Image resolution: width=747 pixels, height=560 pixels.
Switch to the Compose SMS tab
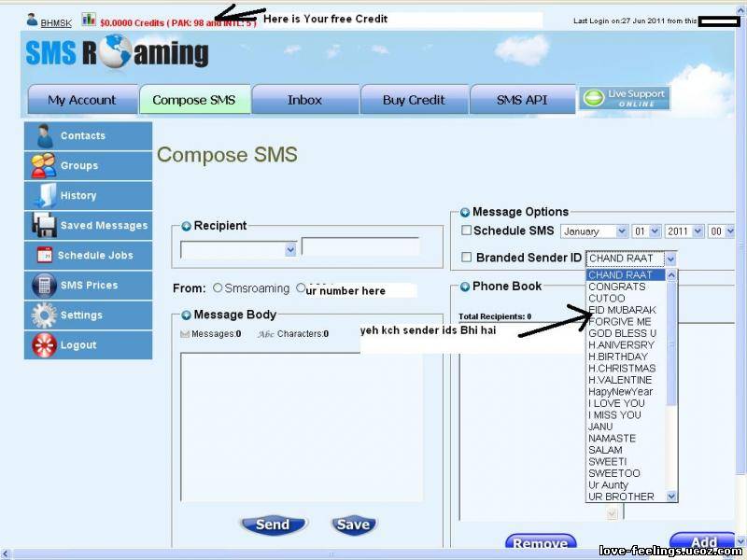194,100
